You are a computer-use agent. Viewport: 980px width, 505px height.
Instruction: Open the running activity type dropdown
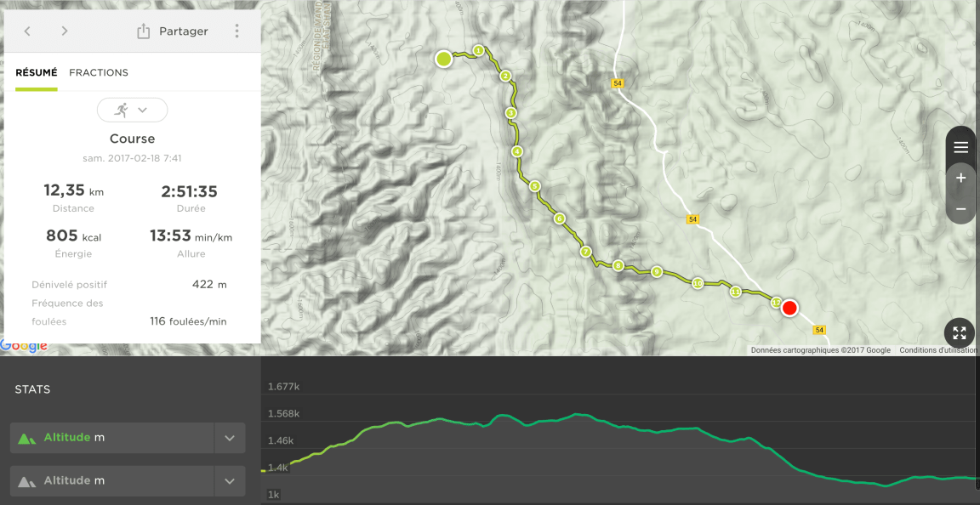(x=132, y=110)
